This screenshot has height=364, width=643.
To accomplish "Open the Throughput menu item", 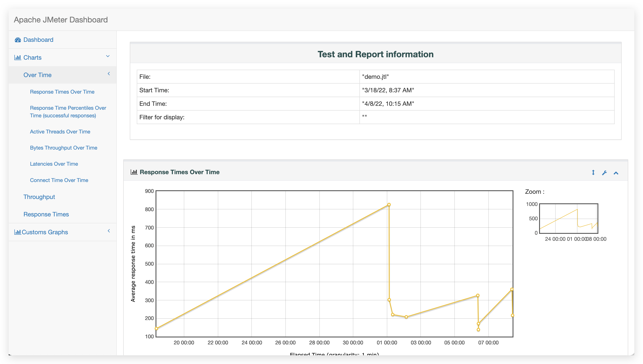I will click(x=39, y=197).
